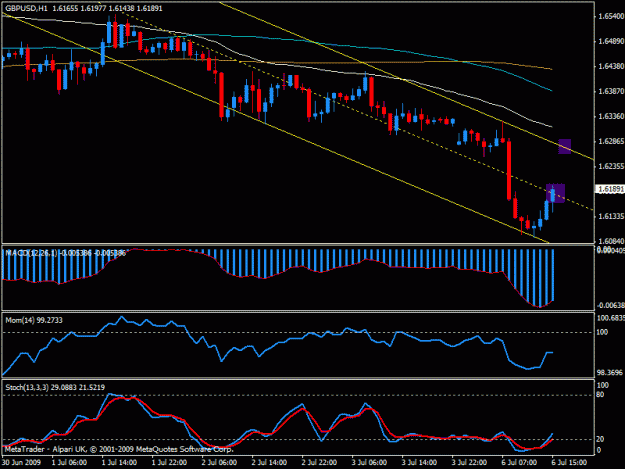Click the Momentum 100 level label
The width and height of the screenshot is (625, 469).
pos(602,332)
